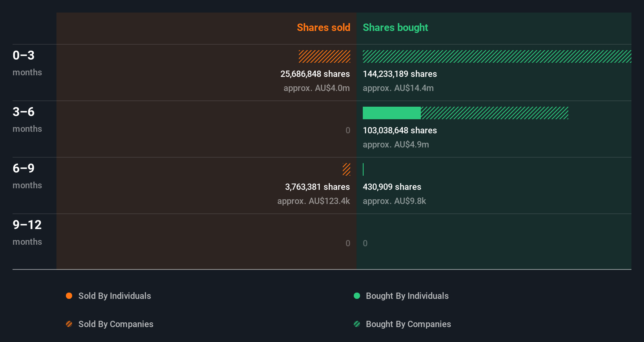Click the thin green 6–9 months bought bar

(x=363, y=169)
